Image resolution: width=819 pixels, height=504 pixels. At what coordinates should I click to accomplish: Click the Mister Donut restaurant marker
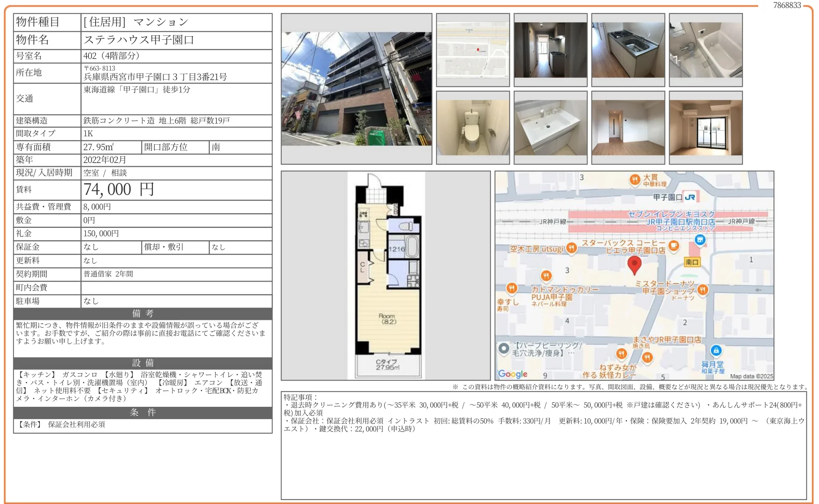tap(702, 290)
